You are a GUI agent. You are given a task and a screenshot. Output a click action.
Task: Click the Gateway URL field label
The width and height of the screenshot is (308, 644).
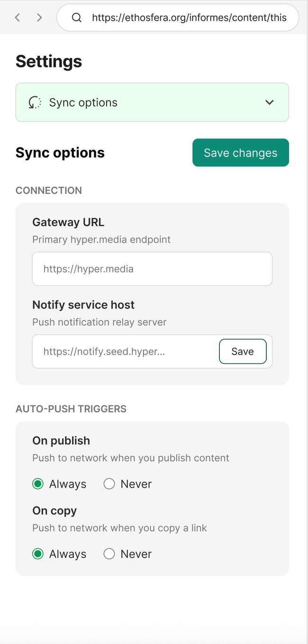[x=68, y=222]
